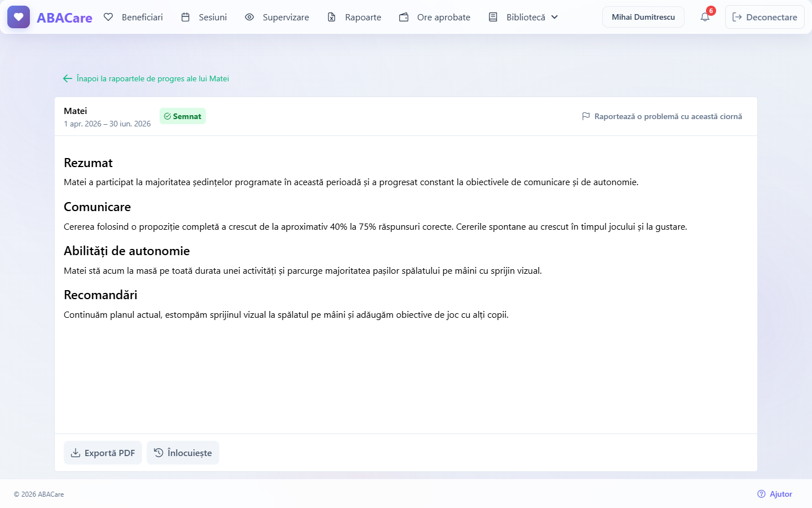The height and width of the screenshot is (508, 812).
Task: Click the ABACare heart logo icon
Action: (19, 17)
